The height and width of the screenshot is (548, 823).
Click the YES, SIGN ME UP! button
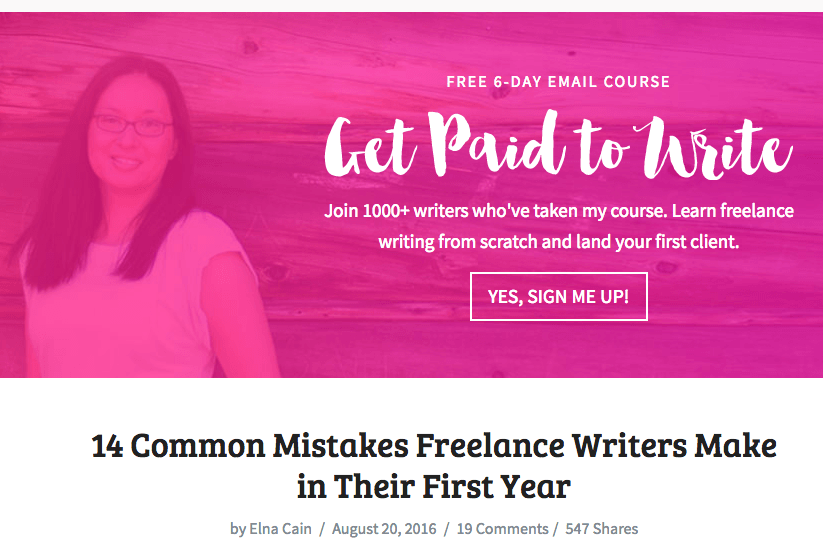pyautogui.click(x=558, y=297)
